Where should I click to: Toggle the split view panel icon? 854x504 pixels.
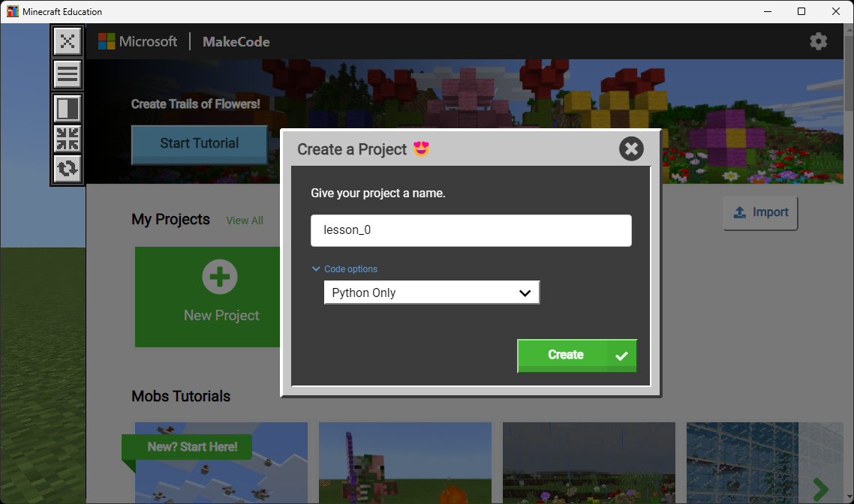click(68, 108)
